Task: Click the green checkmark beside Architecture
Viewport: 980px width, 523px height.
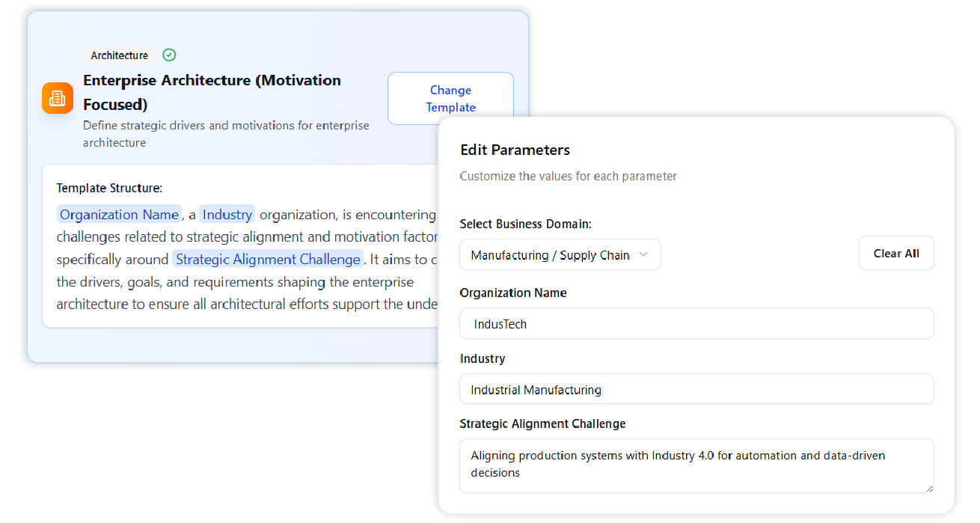Action: pos(169,55)
